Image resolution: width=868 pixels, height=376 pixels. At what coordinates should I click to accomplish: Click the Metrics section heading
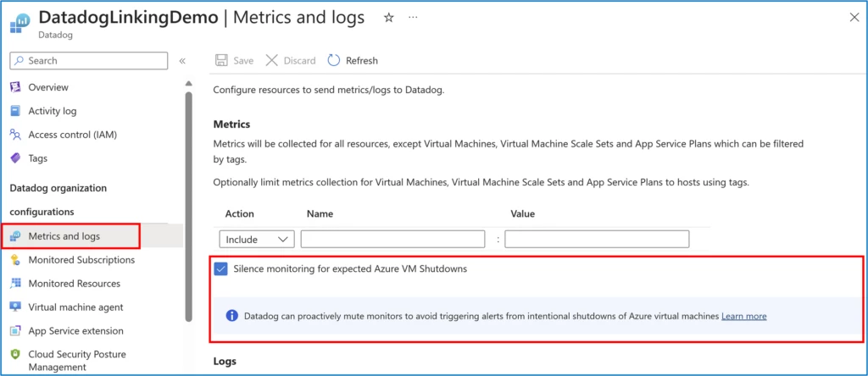click(x=232, y=124)
